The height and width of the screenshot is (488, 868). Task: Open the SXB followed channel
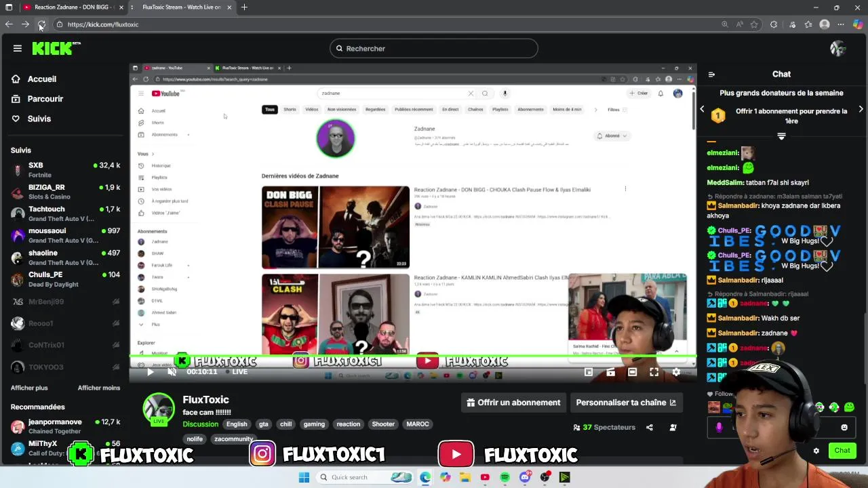[x=64, y=170]
